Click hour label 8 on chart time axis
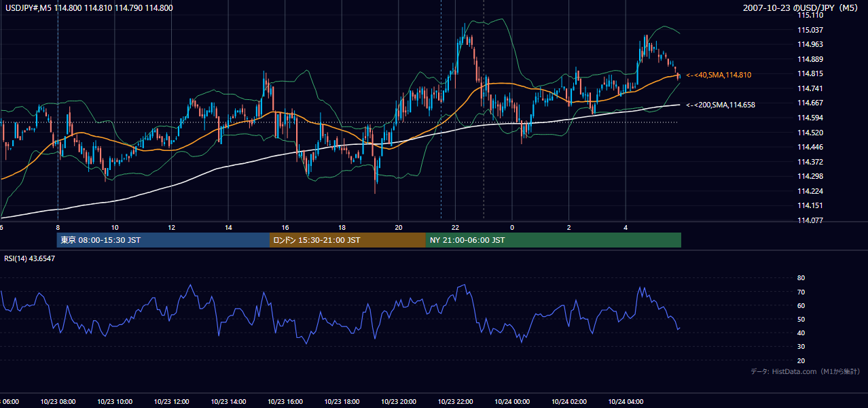 pos(58,227)
